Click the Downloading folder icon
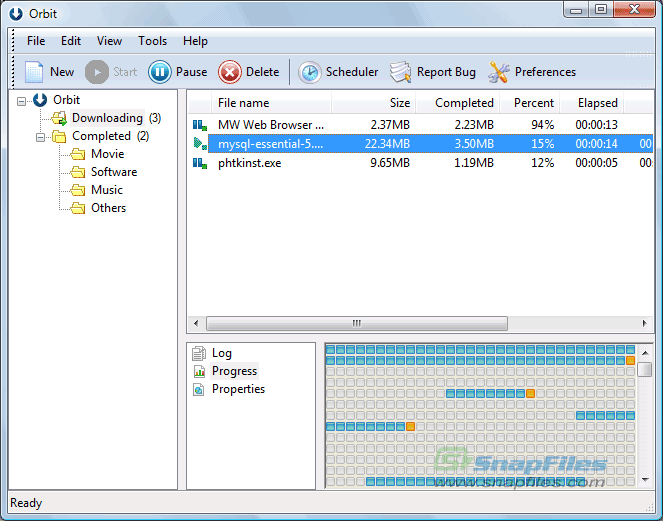Screen dimensions: 663x521 click(x=59, y=118)
